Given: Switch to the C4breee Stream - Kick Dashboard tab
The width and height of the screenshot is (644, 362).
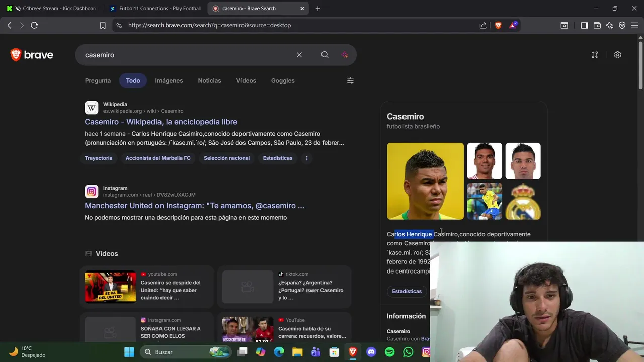Looking at the screenshot, I should click(52, 9).
